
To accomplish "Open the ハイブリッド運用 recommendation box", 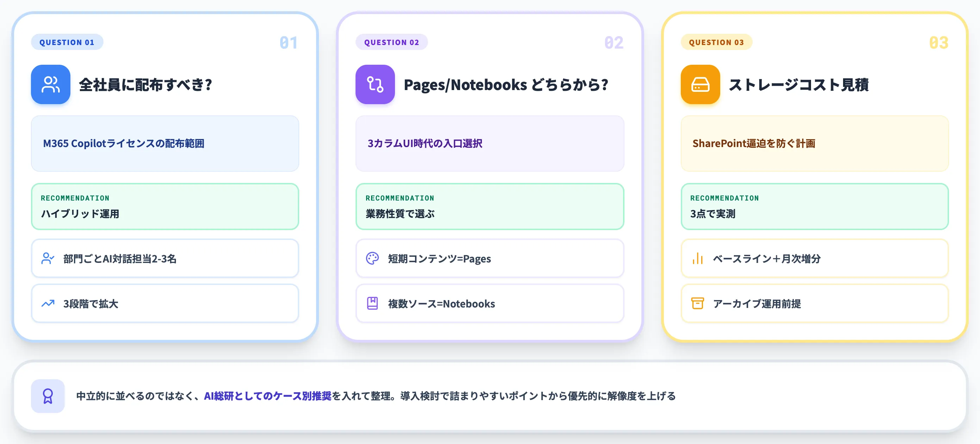I will 165,207.
